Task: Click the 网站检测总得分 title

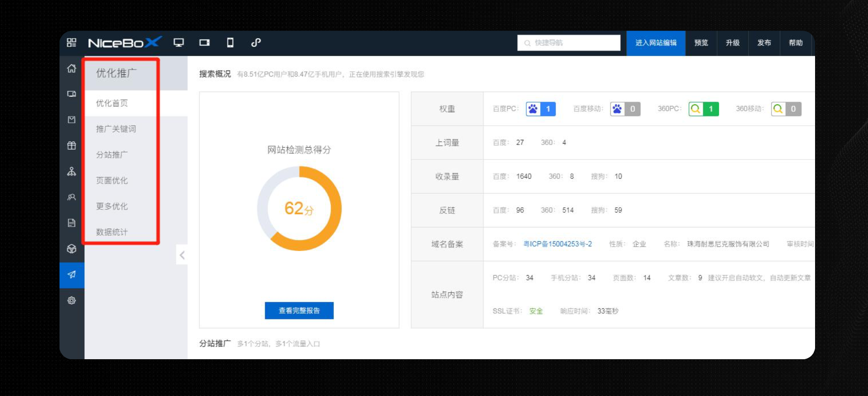Action: pos(299,150)
